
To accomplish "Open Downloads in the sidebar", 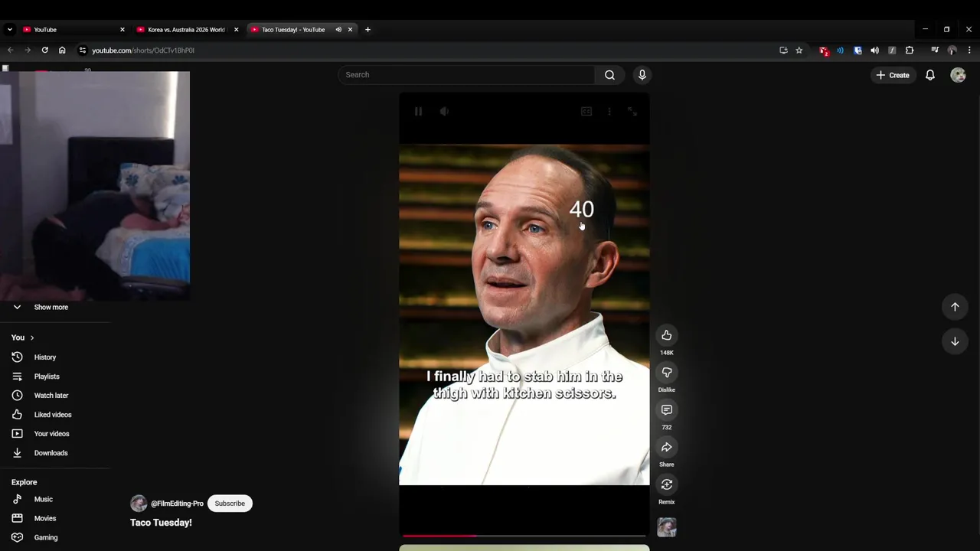I will click(51, 453).
